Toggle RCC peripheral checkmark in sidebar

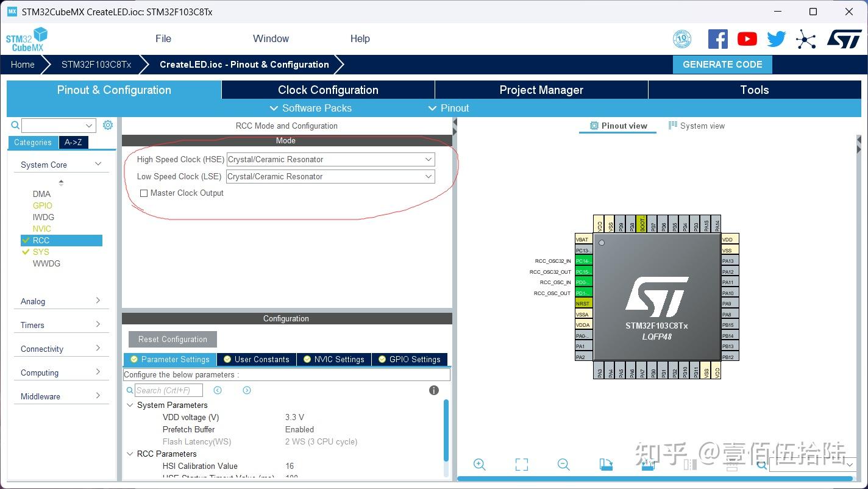pyautogui.click(x=26, y=240)
